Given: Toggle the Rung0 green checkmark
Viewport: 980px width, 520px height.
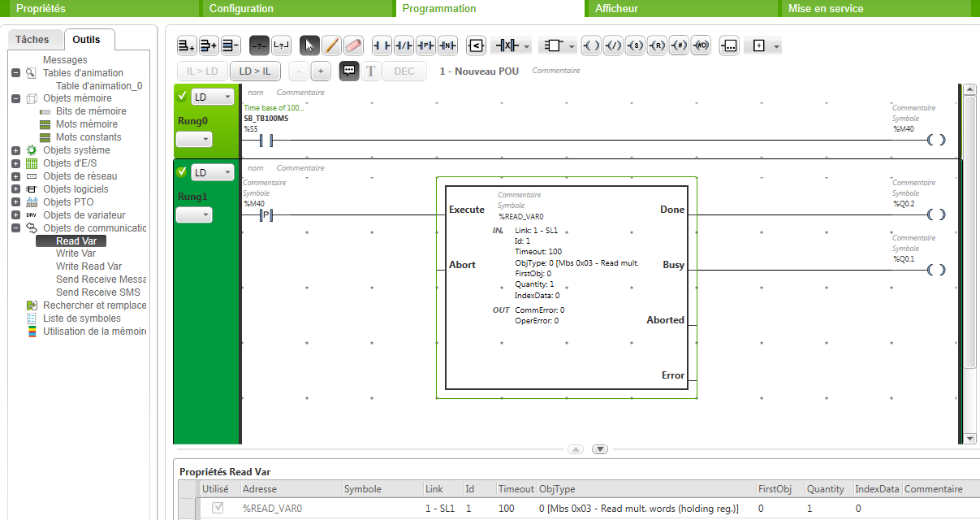Looking at the screenshot, I should coord(183,97).
